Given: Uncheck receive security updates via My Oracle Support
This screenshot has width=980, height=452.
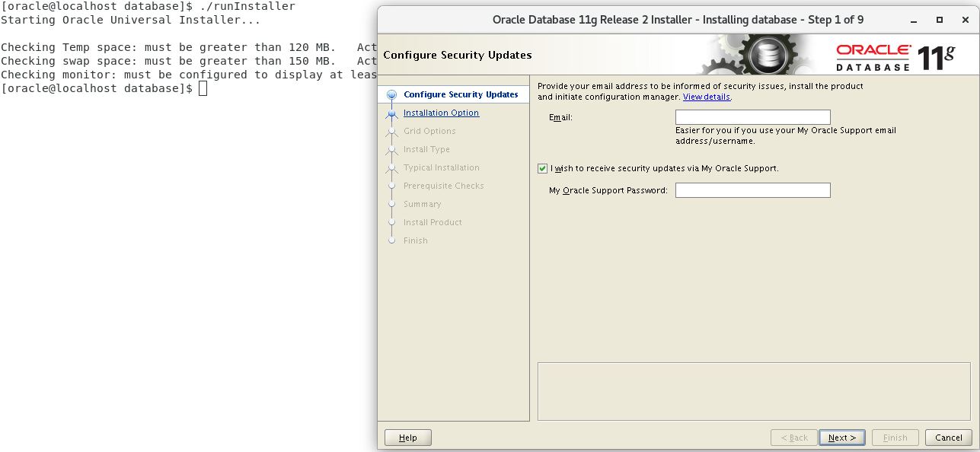Looking at the screenshot, I should pos(542,168).
